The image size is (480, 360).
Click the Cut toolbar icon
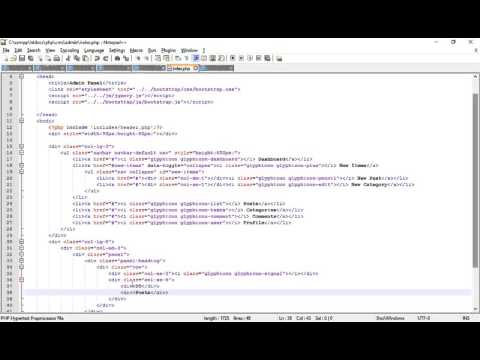(x=68, y=58)
